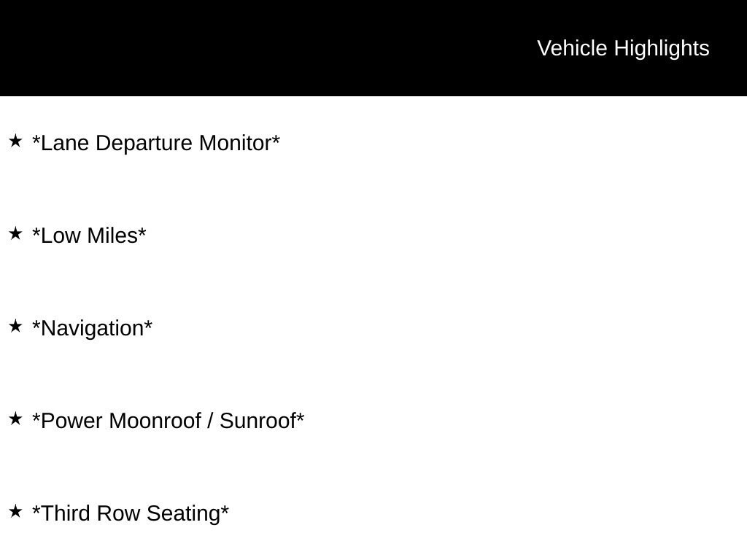This screenshot has height=560, width=747.
Task: Select the star next to Low Miles
Action: [15, 233]
